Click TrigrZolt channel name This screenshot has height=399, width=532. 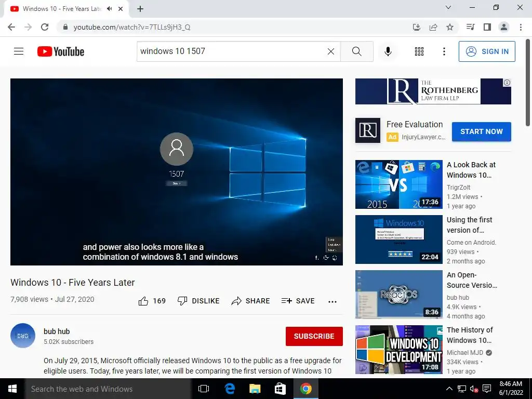[458, 187]
